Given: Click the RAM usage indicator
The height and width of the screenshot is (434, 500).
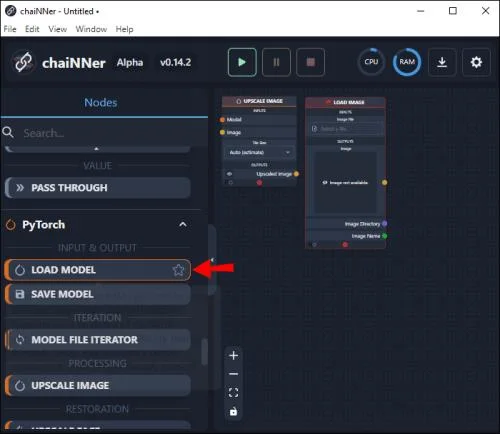Looking at the screenshot, I should click(x=407, y=62).
